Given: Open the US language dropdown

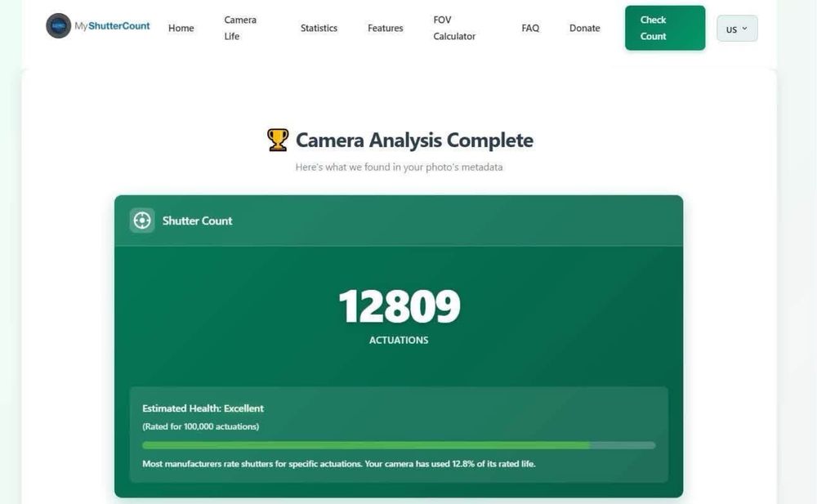Looking at the screenshot, I should point(737,29).
